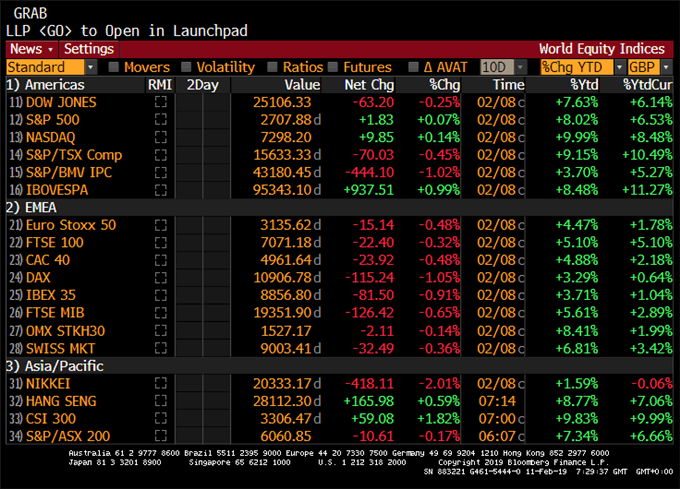Click the RMI icon for S&P/TSX Comp

pyautogui.click(x=160, y=155)
